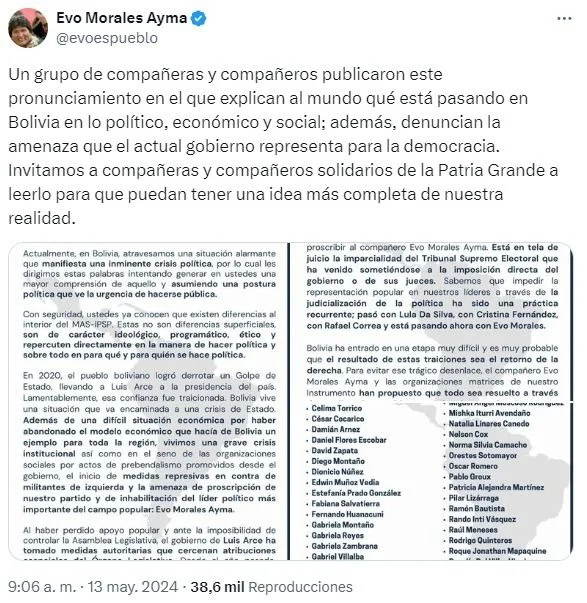Click the date 13 may. 2024
587x603 pixels.
click(133, 587)
